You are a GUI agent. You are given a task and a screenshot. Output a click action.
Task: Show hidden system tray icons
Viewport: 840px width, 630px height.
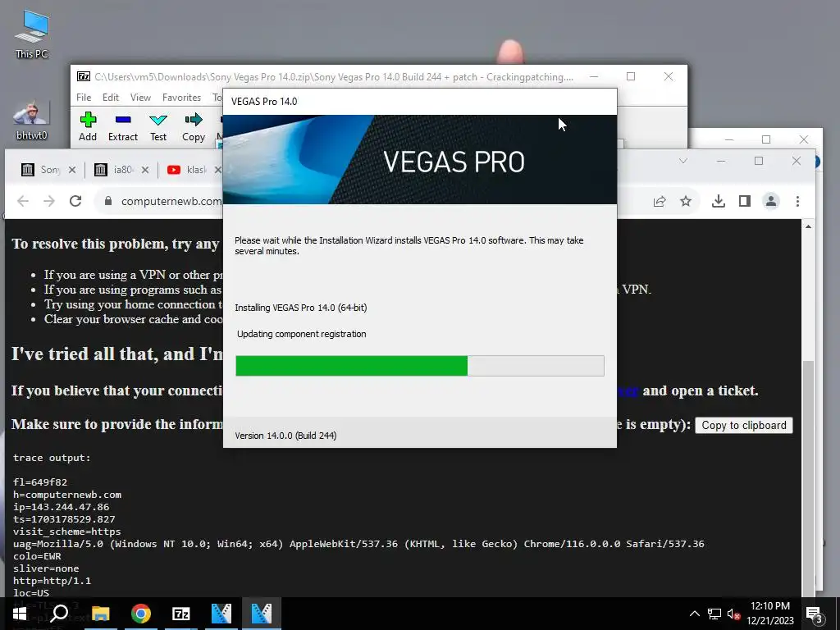click(694, 614)
